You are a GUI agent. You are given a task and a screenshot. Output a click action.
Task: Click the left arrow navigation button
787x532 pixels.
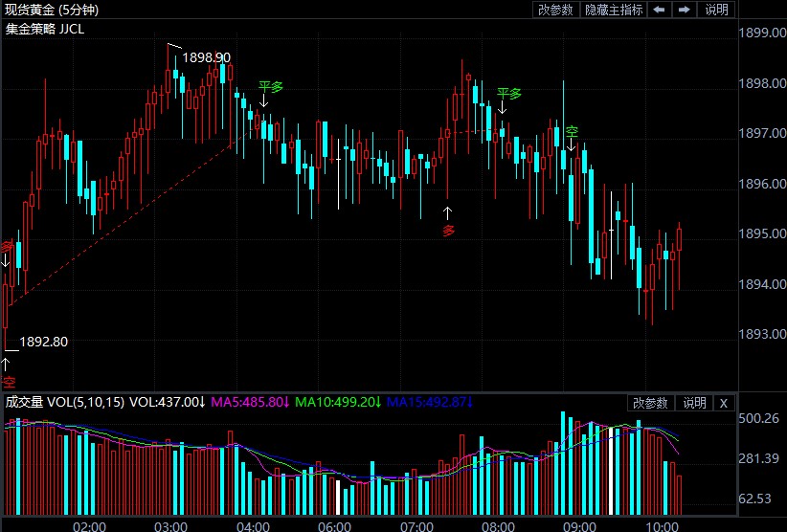(659, 10)
